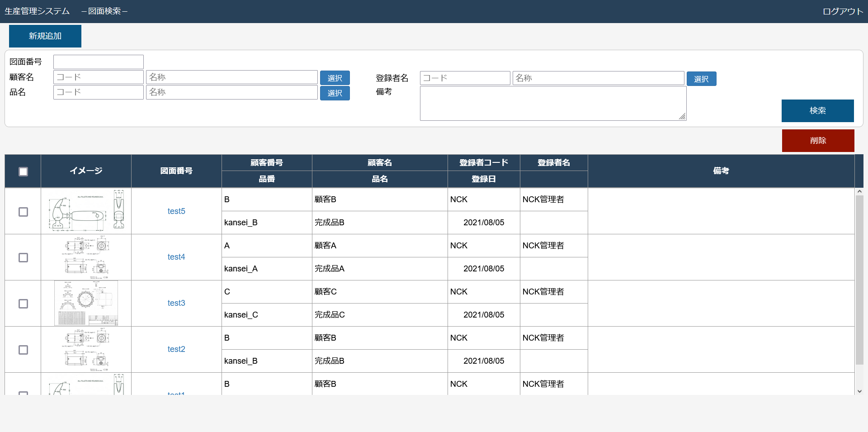The image size is (868, 432).
Task: Click the 登録者名 名称 input field
Action: [x=598, y=78]
